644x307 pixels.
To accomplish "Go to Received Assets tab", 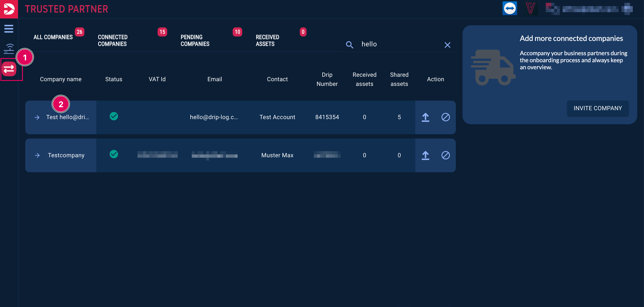I will tap(267, 40).
